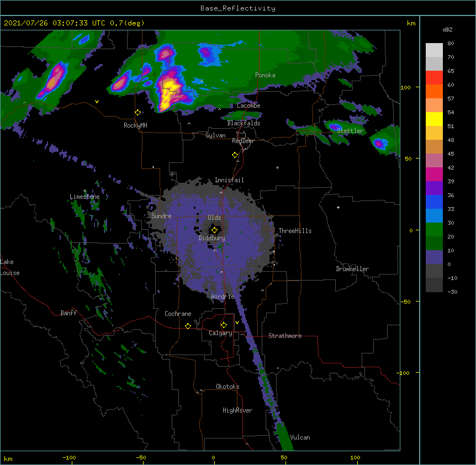The image size is (476, 465).
Task: Click the Banff label
Action: pos(68,313)
